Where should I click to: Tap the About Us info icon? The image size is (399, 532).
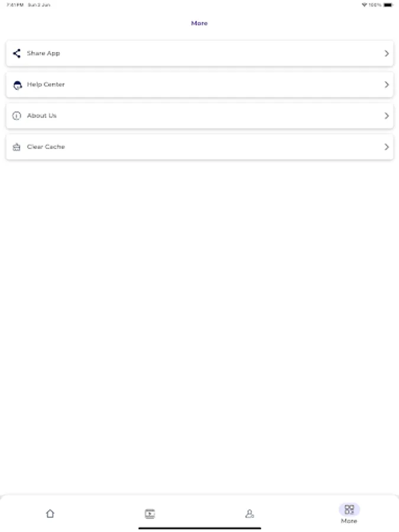point(17,115)
